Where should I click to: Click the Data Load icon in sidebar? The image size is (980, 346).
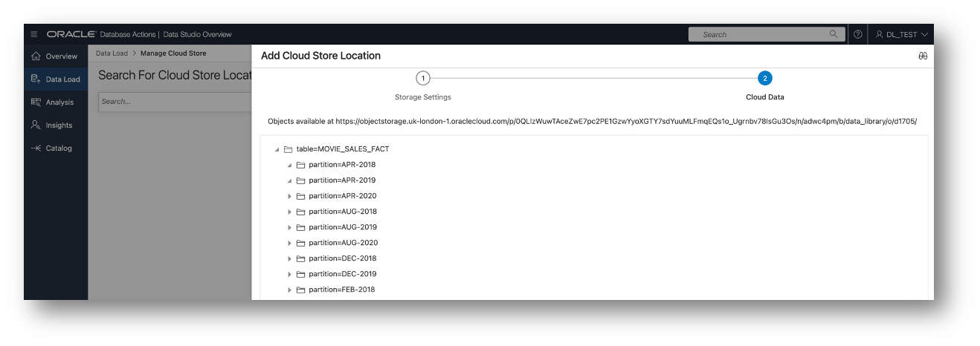pyautogui.click(x=36, y=79)
